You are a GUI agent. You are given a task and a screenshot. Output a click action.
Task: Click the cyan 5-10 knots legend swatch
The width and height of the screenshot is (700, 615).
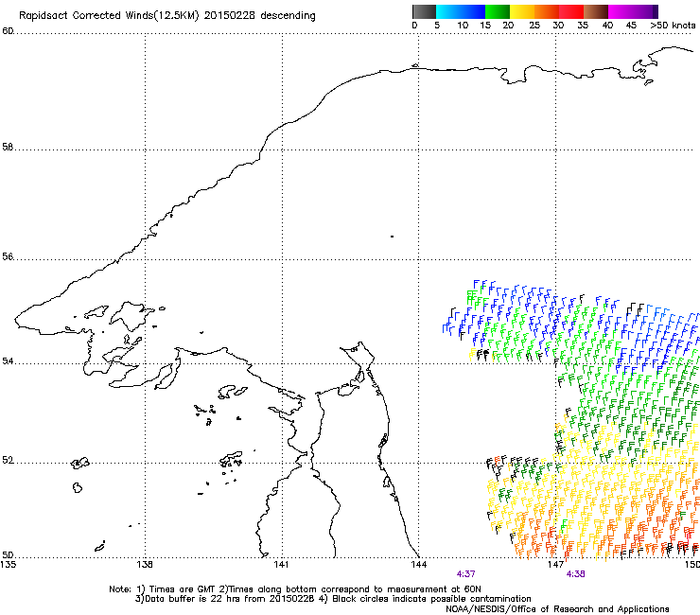(x=448, y=11)
